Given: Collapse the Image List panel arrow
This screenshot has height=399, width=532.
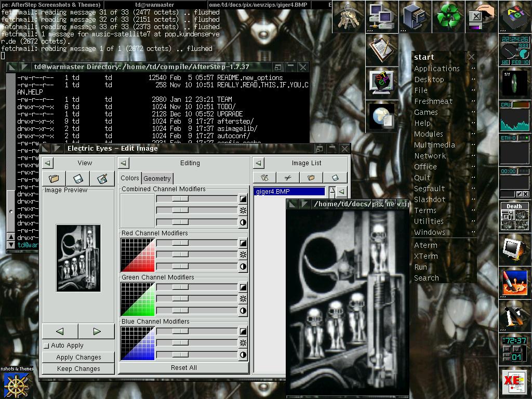Looking at the screenshot, I should [x=259, y=163].
